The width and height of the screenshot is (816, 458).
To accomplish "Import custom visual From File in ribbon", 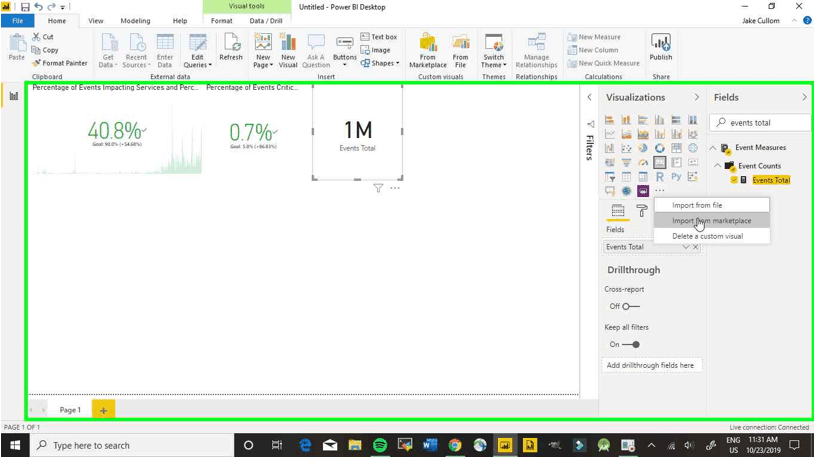I will pyautogui.click(x=461, y=50).
